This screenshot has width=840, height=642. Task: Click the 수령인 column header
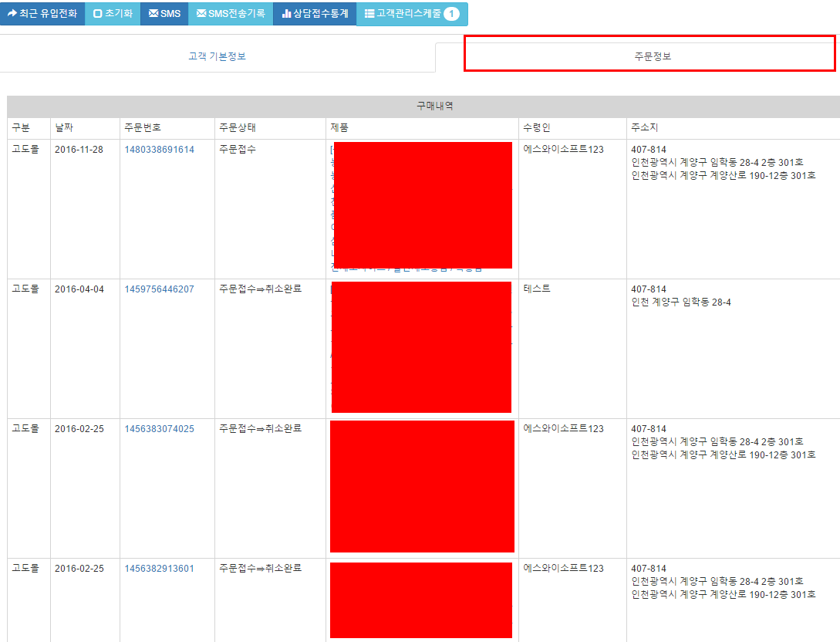pyautogui.click(x=536, y=127)
